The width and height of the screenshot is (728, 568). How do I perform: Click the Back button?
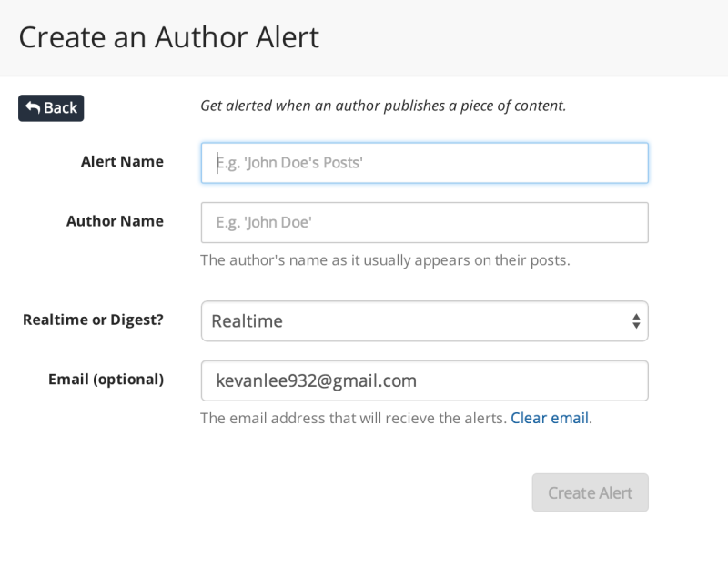51,108
